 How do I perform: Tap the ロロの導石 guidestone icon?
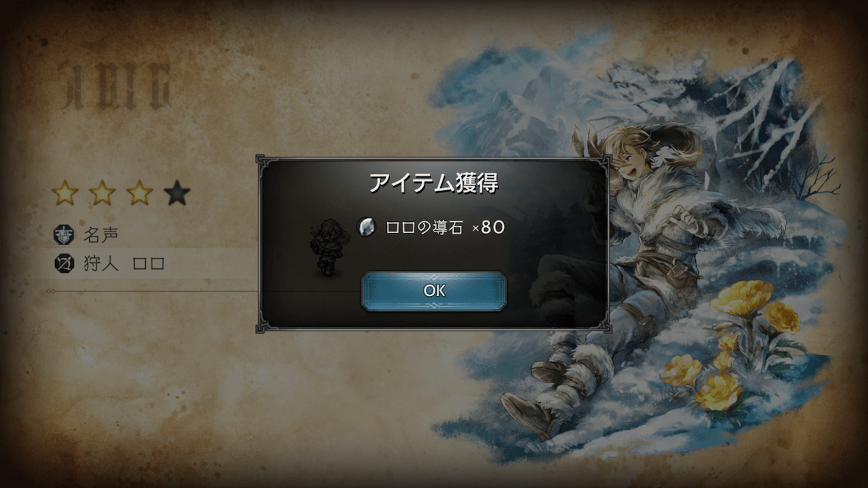click(x=366, y=227)
